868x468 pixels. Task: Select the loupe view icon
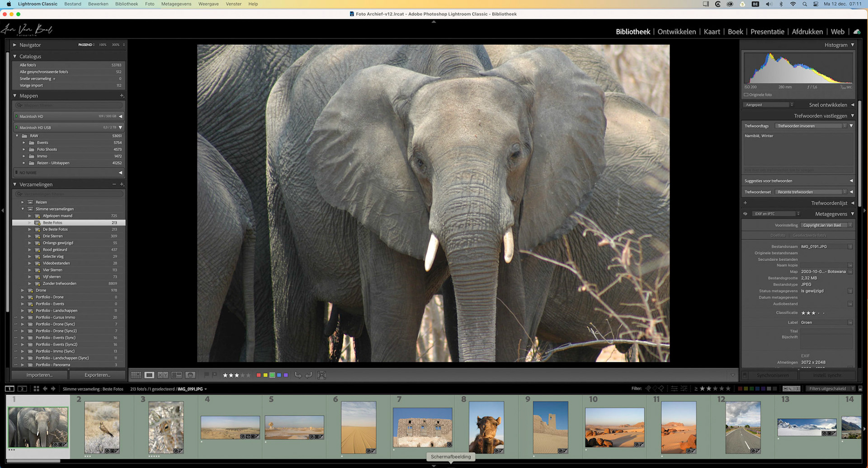(x=149, y=375)
